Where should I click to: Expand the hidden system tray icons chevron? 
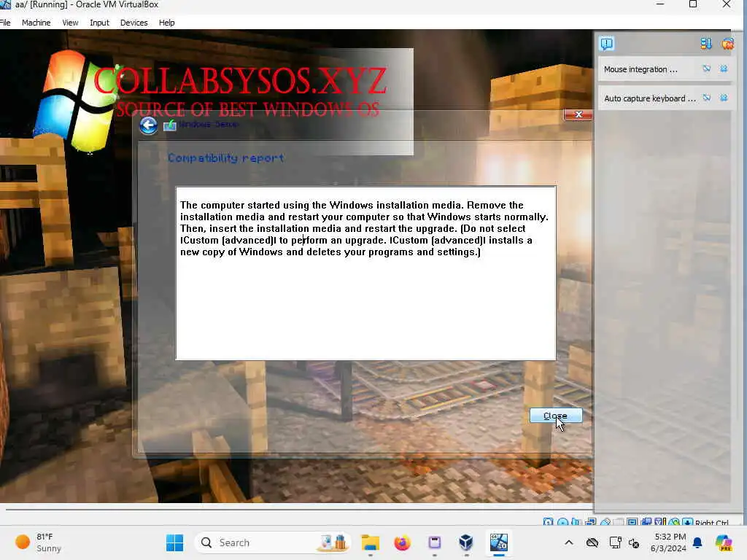click(569, 542)
